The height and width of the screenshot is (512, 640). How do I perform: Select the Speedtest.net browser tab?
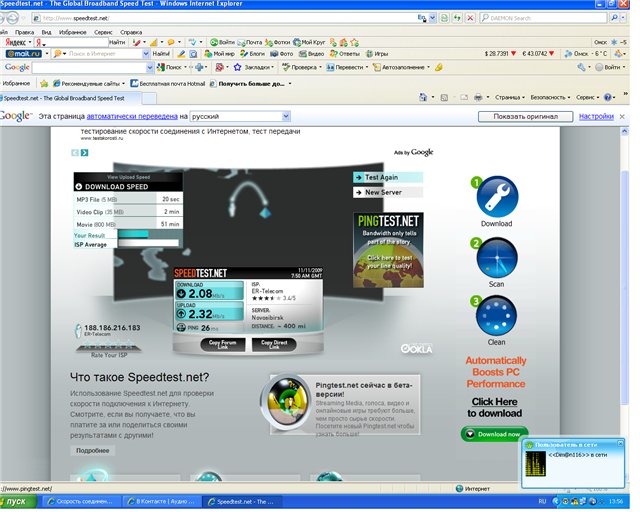coord(69,98)
